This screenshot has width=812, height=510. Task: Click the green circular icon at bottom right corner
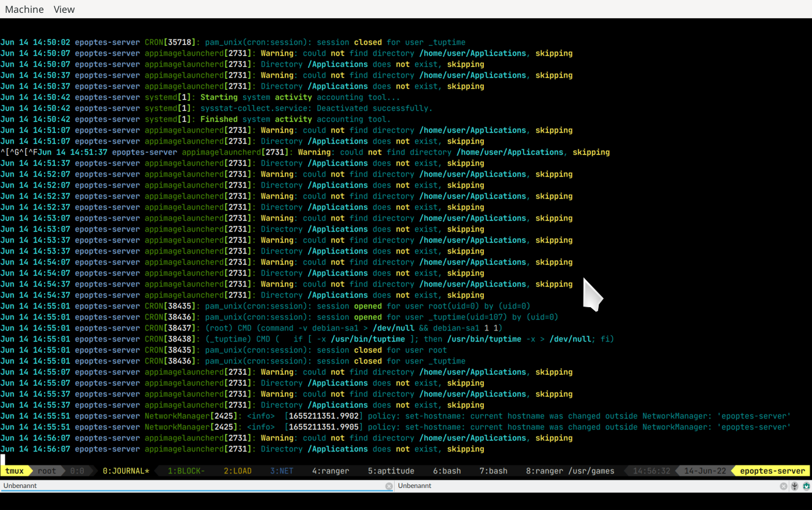[x=807, y=486]
